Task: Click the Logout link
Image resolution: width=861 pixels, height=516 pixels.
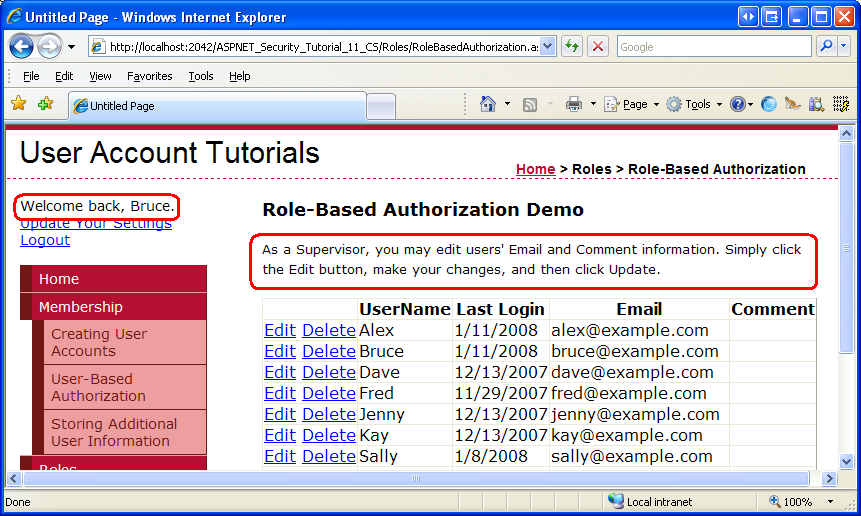Action: [45, 240]
